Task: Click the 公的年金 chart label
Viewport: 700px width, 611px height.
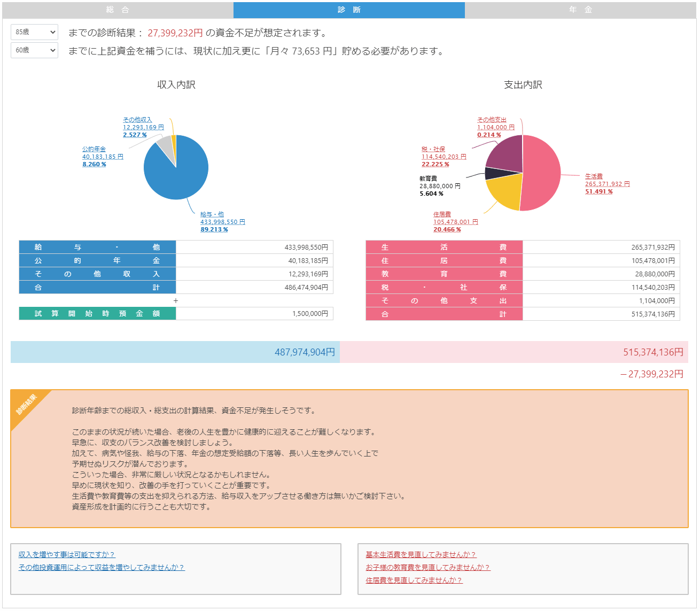Action: coord(94,149)
